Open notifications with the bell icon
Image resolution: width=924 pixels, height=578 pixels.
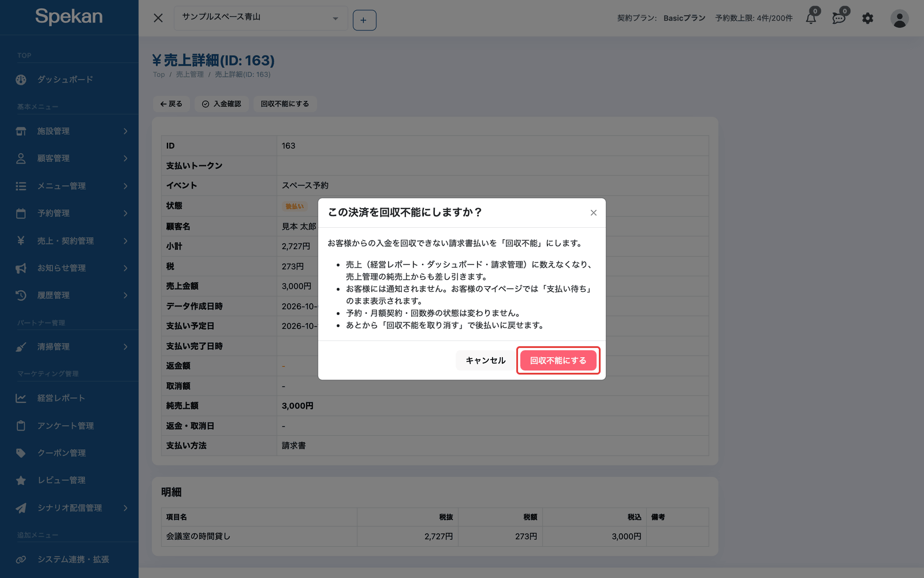[x=811, y=18]
